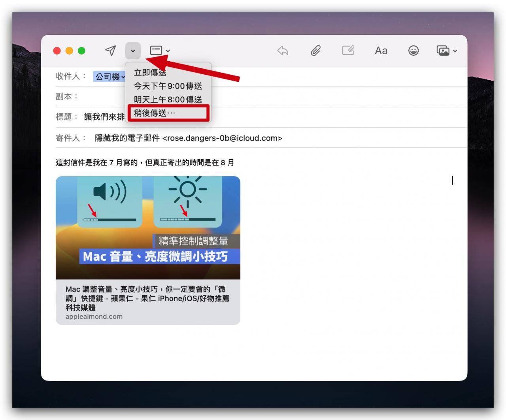
Task: Click the green full-screen traffic light
Action: click(82, 51)
